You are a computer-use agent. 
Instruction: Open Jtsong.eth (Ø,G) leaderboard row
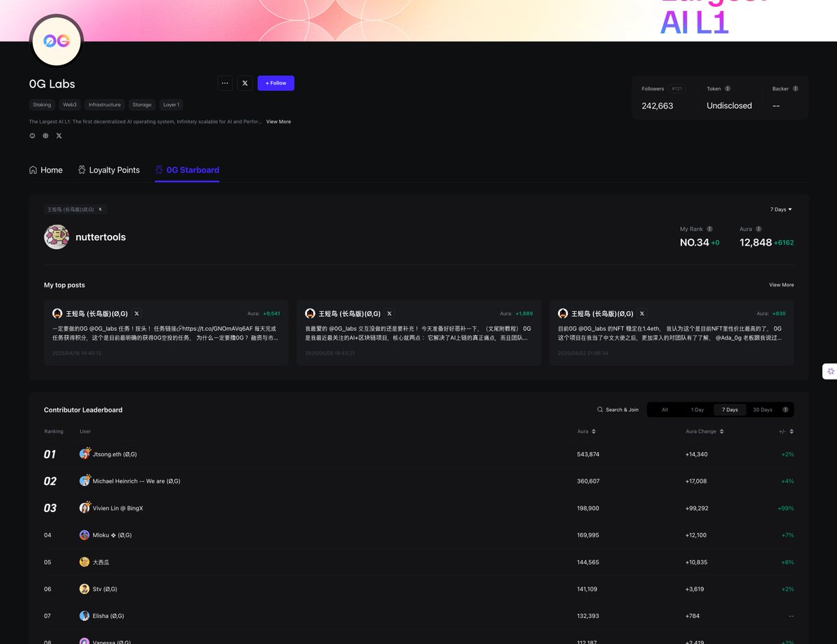[418, 454]
